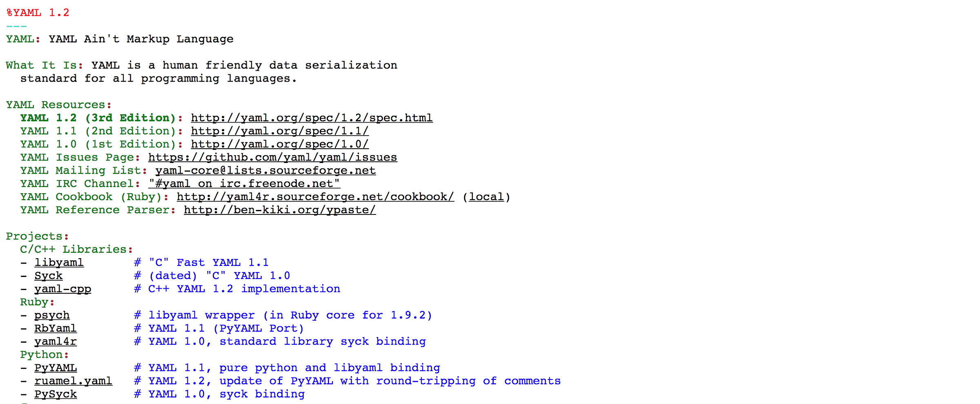Viewport: 980px width, 404px height.
Task: Open the #yaml IRC freenode channel link
Action: (244, 184)
